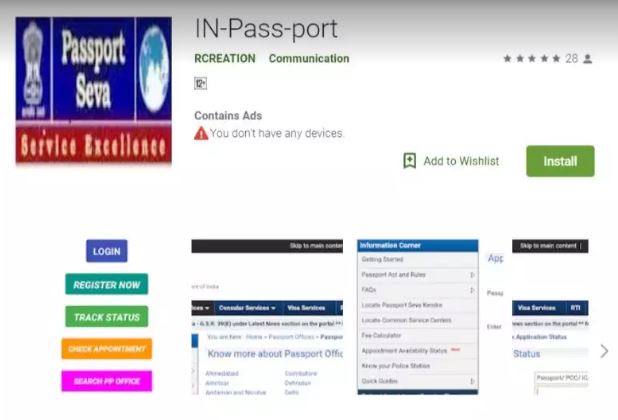618x420 pixels.
Task: Click the 12+ content rating badge
Action: click(200, 84)
